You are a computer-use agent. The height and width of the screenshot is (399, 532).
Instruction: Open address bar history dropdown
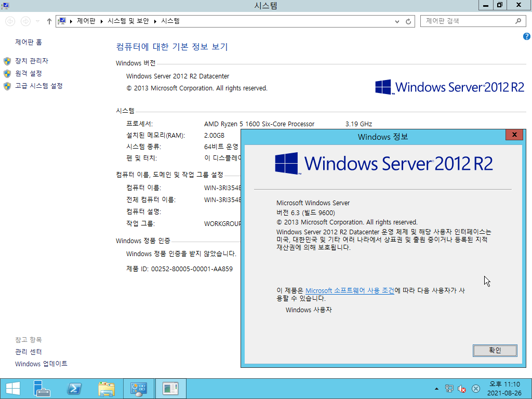point(397,21)
